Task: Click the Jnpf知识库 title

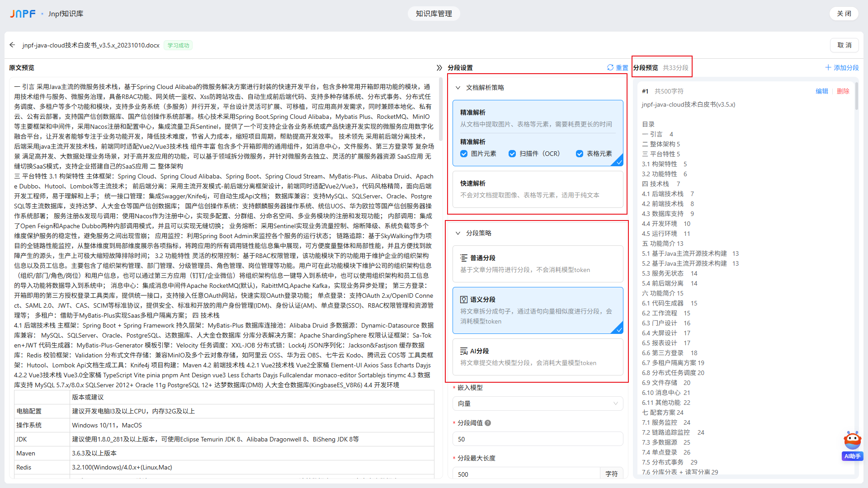Action: pos(66,14)
